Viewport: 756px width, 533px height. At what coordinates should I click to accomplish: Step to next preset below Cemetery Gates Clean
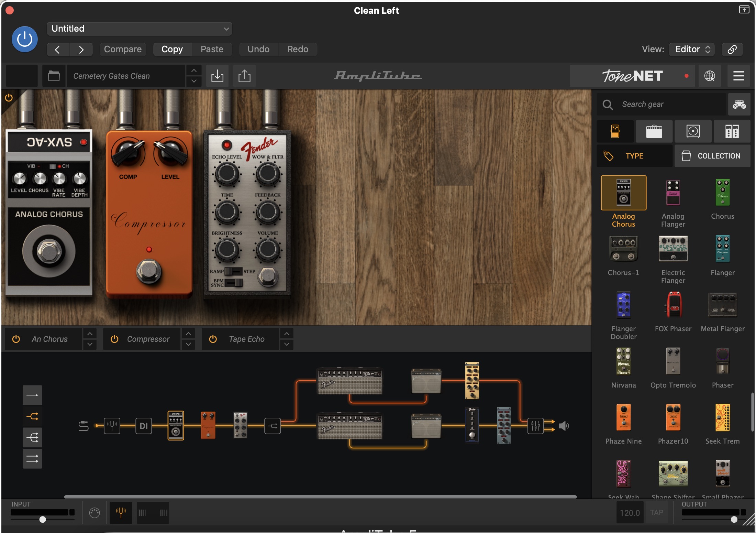[x=194, y=81]
